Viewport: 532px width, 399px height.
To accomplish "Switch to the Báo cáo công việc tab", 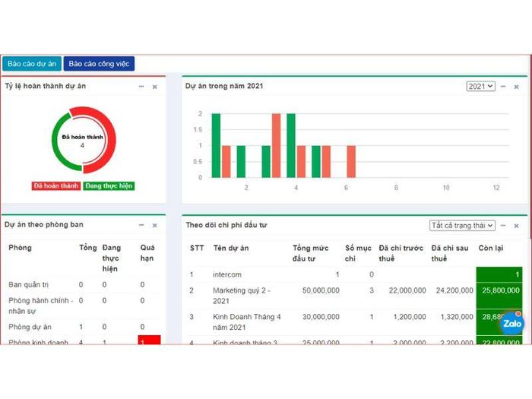I will (x=99, y=64).
